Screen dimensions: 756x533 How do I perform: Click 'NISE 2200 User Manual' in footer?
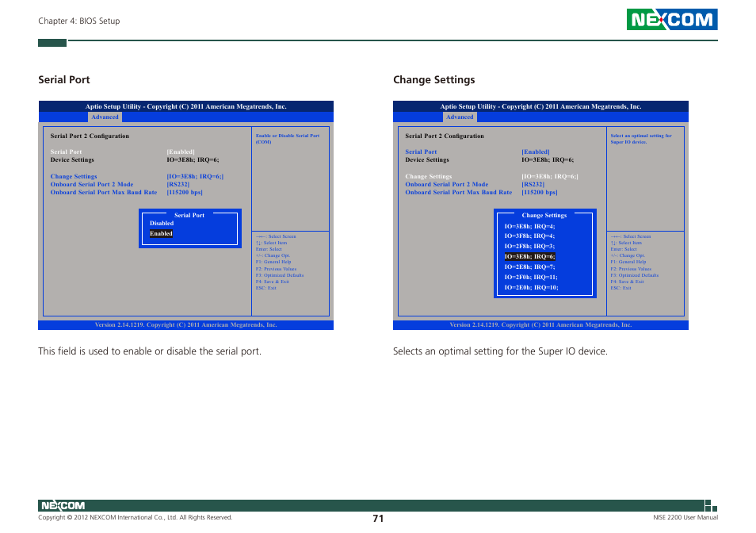[685, 518]
